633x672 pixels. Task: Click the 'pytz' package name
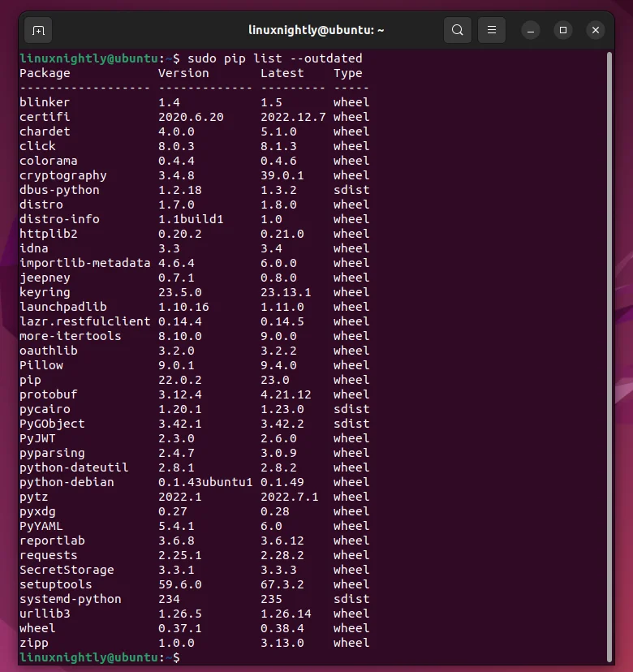click(x=34, y=498)
